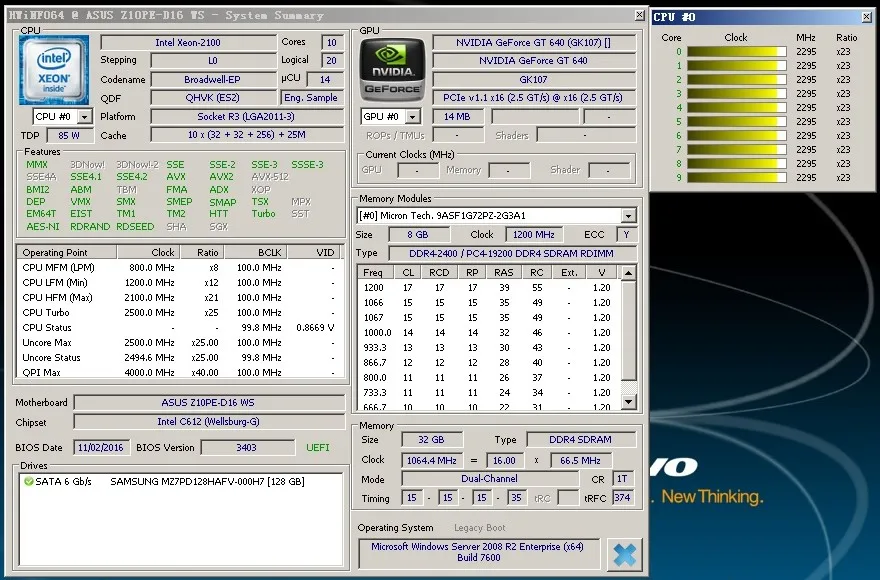Click the ECC Y value field
880x580 pixels.
point(626,235)
